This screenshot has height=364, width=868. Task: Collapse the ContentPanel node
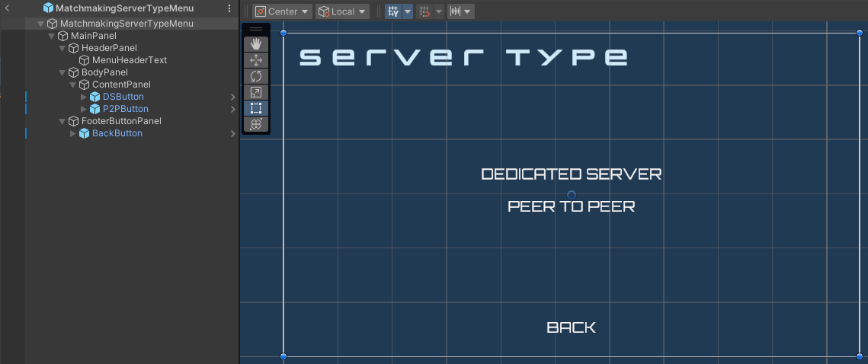[72, 85]
